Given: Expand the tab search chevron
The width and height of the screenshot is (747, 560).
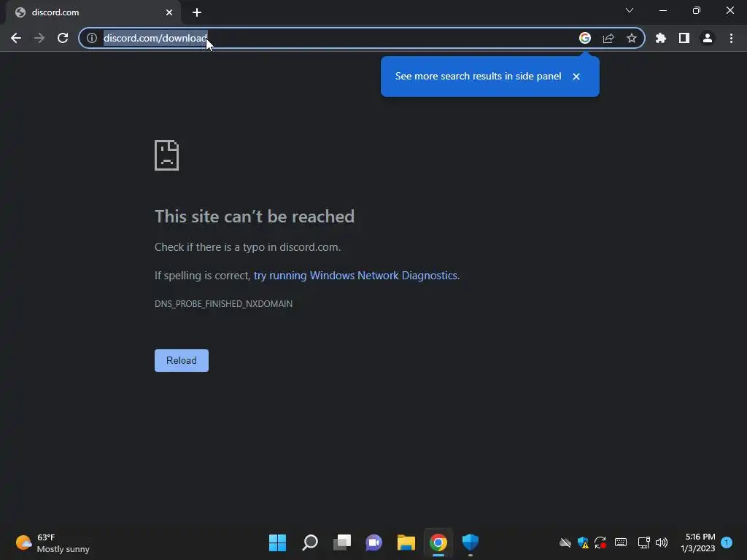Looking at the screenshot, I should coord(630,10).
